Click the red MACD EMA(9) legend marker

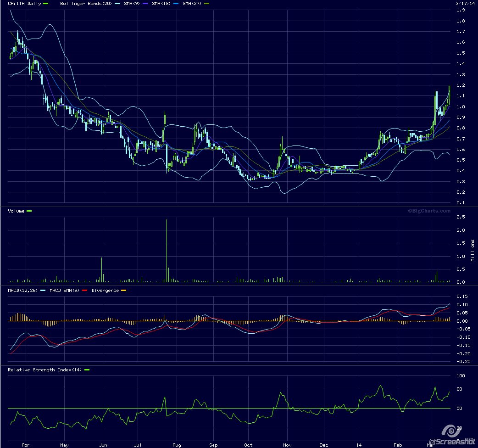[85, 291]
